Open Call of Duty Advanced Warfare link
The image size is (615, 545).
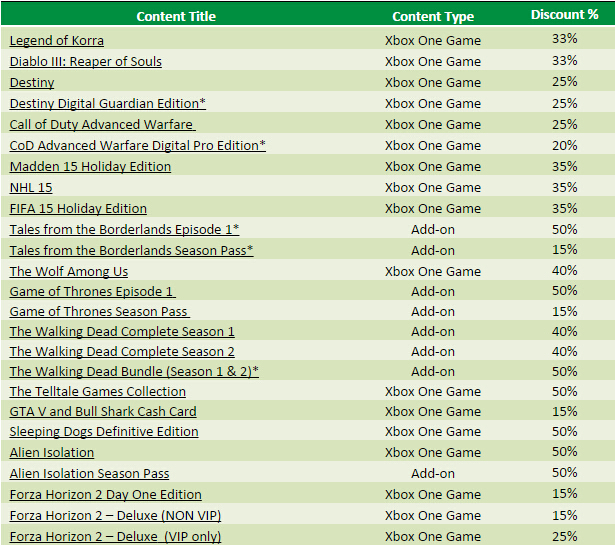coord(103,125)
